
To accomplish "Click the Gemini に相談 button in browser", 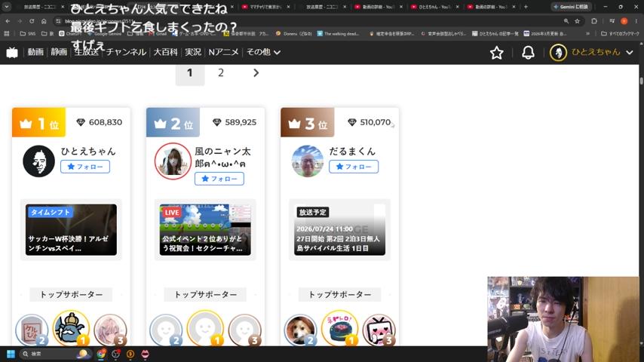I will pyautogui.click(x=572, y=7).
